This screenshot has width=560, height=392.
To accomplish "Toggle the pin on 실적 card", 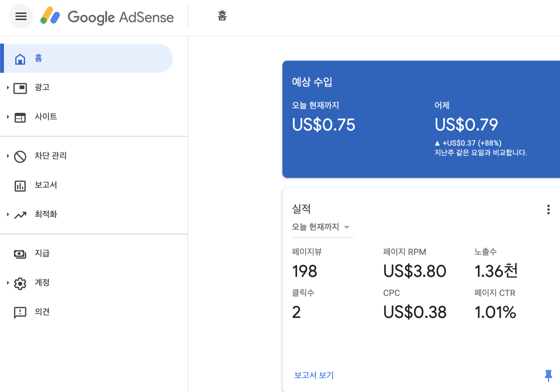I will [548, 375].
